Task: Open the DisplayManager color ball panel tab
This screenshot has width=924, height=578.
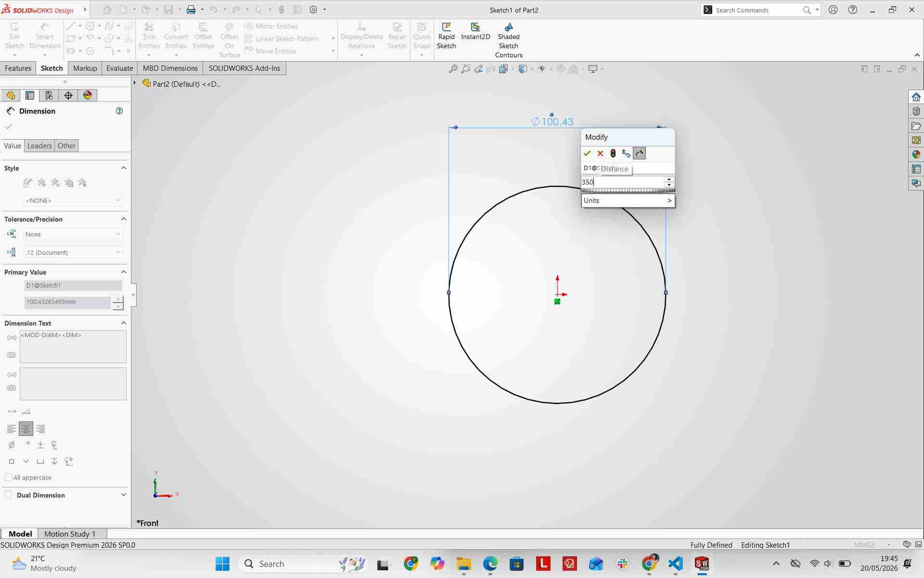Action: click(x=88, y=95)
